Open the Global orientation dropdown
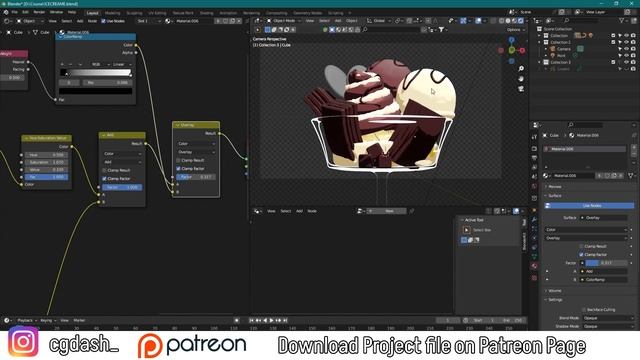 click(x=379, y=21)
